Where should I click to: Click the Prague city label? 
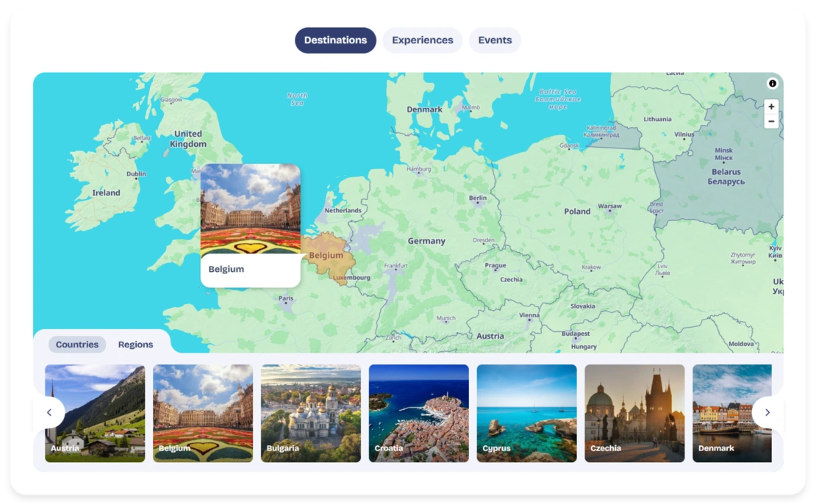point(495,265)
